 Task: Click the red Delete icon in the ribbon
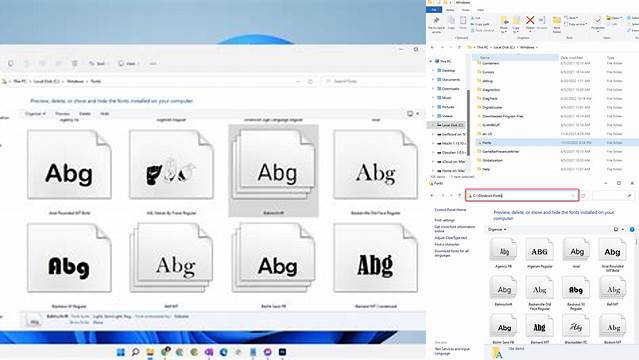pos(530,20)
